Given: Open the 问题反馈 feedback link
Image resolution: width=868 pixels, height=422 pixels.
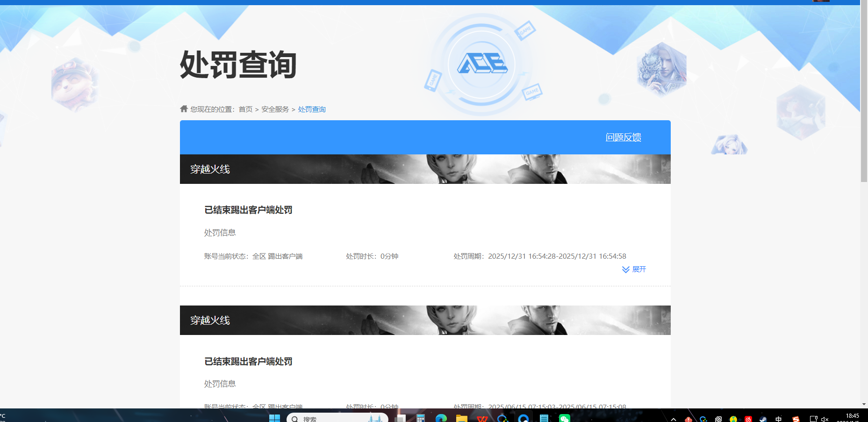Looking at the screenshot, I should tap(623, 137).
